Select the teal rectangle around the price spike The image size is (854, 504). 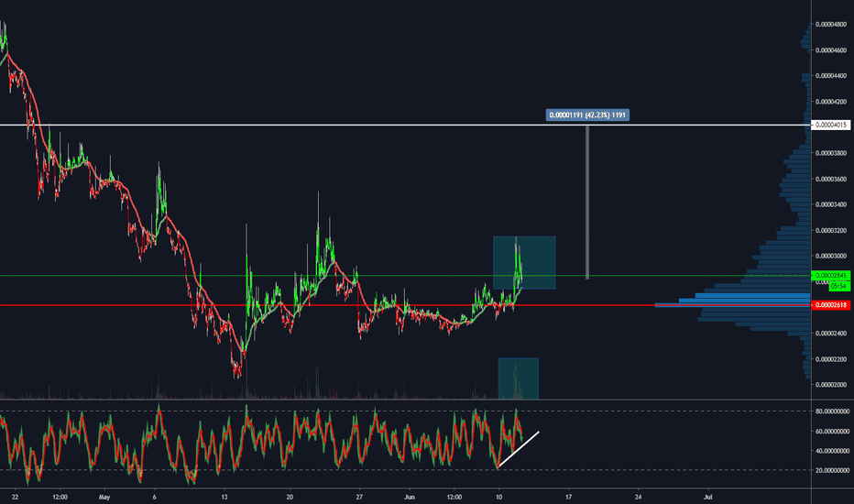tap(524, 263)
